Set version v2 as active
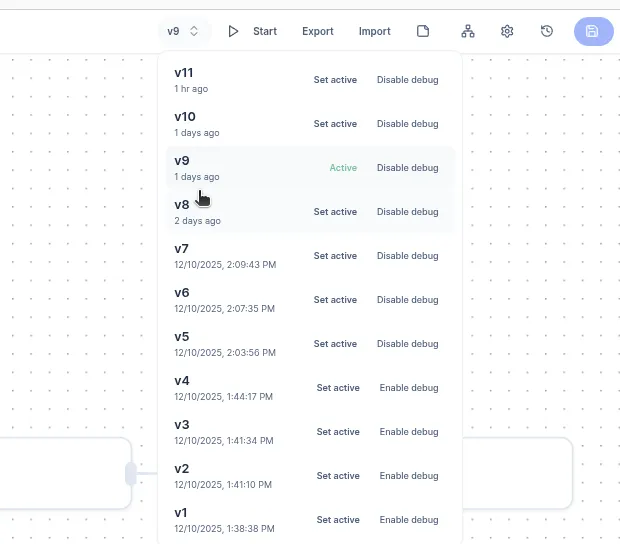Screen dimensions: 620x544 pos(338,476)
